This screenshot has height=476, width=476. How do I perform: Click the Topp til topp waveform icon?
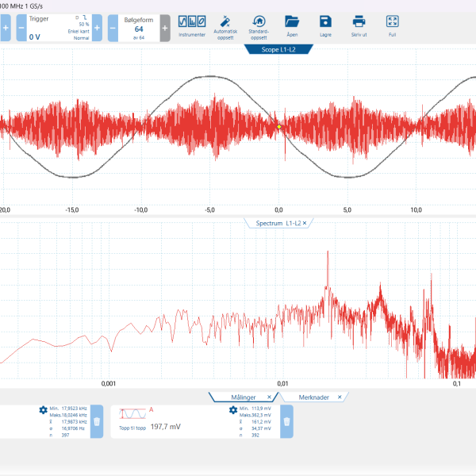coord(132,414)
